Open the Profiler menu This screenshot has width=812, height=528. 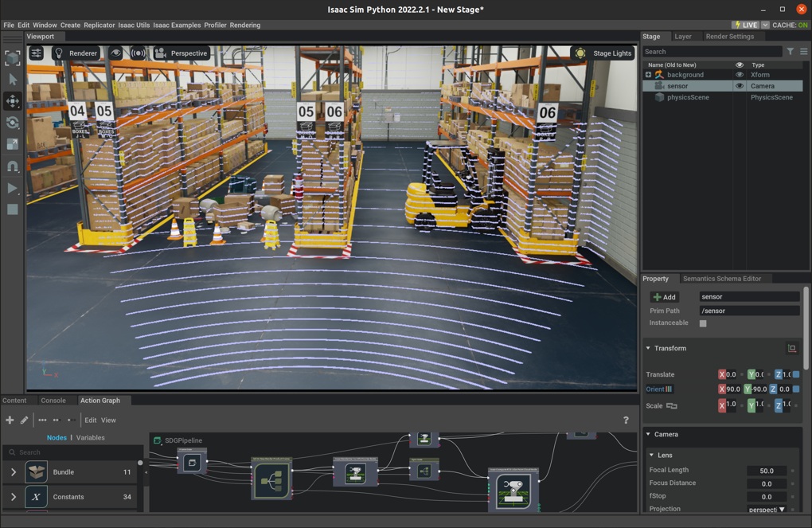(x=215, y=25)
